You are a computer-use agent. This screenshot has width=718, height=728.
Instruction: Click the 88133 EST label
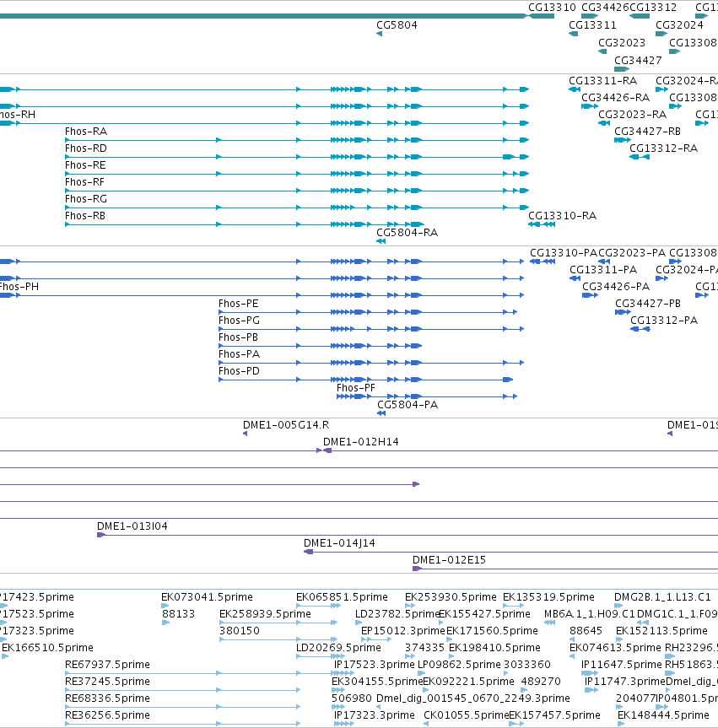pos(178,614)
